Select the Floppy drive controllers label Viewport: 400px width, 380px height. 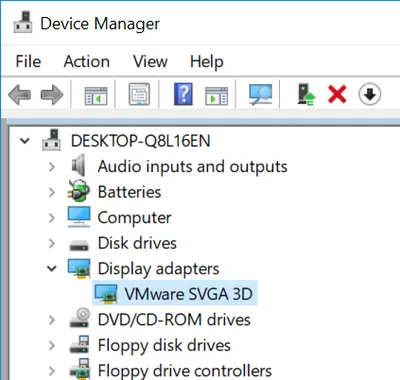coord(185,371)
